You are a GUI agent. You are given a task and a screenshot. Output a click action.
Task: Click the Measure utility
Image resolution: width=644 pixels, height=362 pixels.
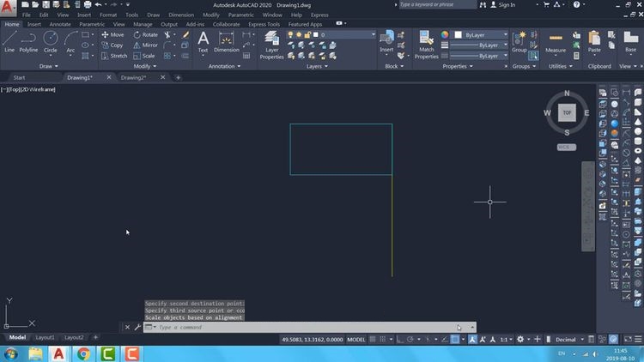pos(556,41)
